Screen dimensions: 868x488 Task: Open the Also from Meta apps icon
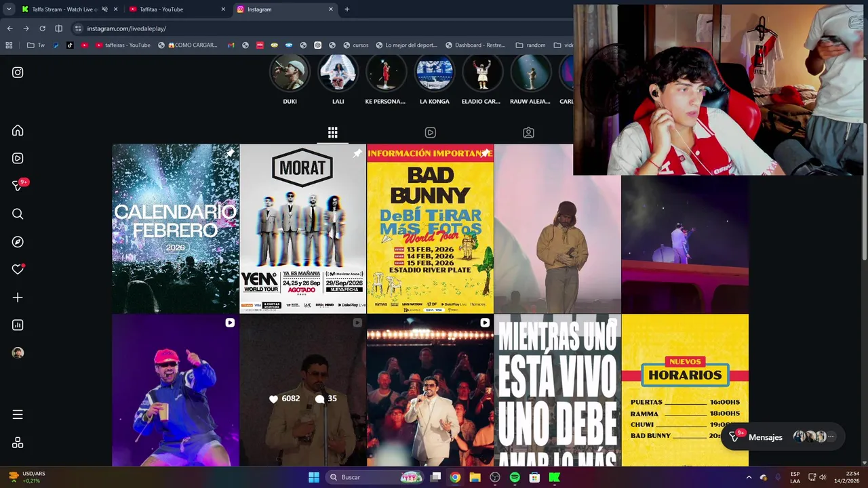(x=18, y=443)
